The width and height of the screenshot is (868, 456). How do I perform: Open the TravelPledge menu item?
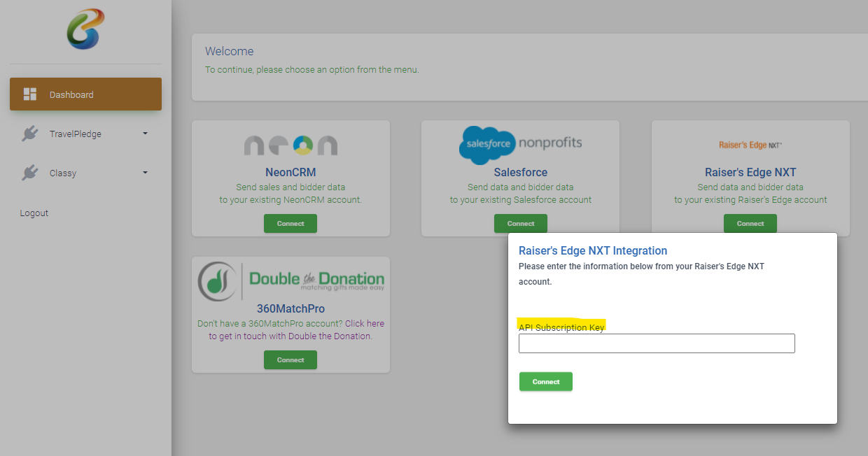[85, 134]
